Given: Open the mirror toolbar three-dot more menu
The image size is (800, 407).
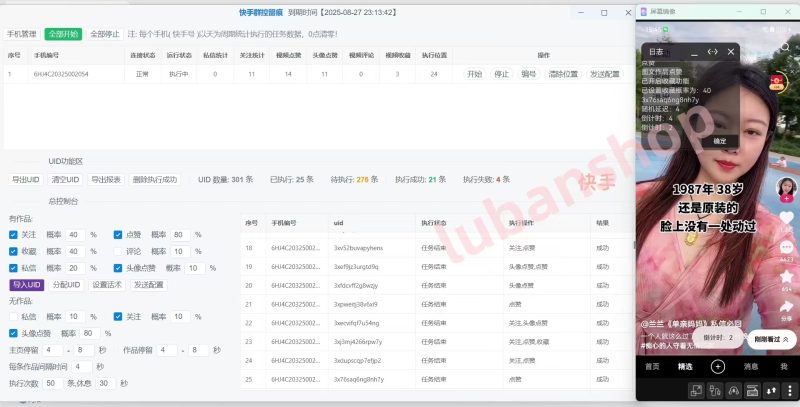Looking at the screenshot, I should 790,391.
